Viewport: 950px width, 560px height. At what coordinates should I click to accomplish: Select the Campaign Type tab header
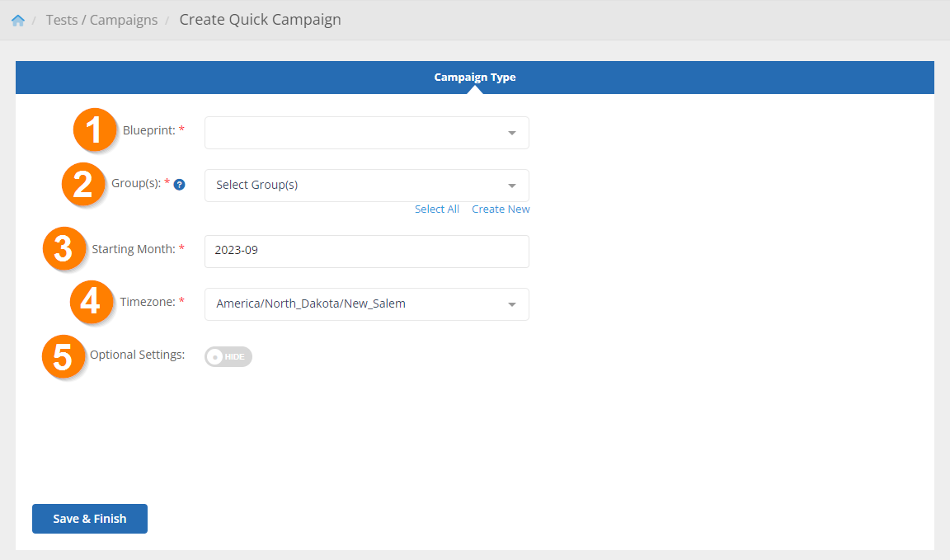(x=475, y=78)
